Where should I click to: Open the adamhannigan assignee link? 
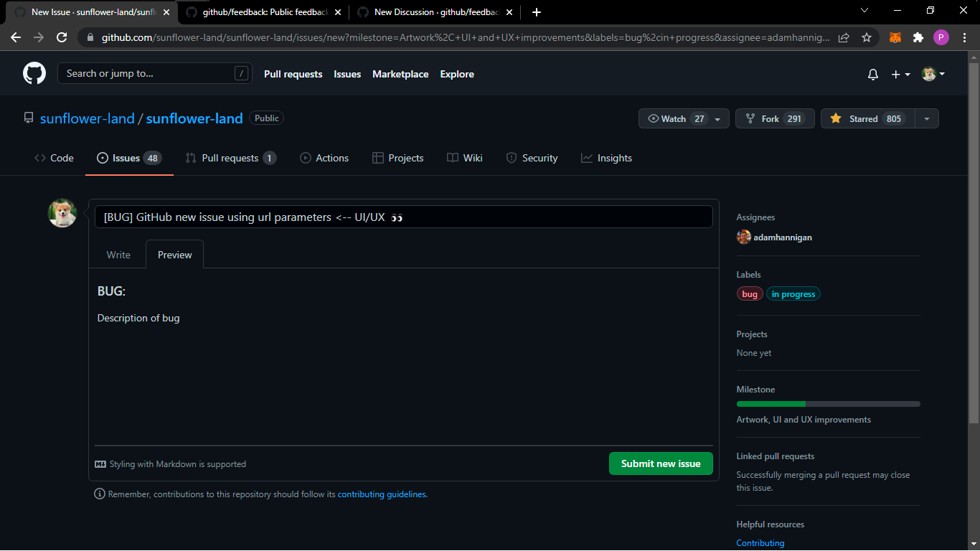[783, 237]
